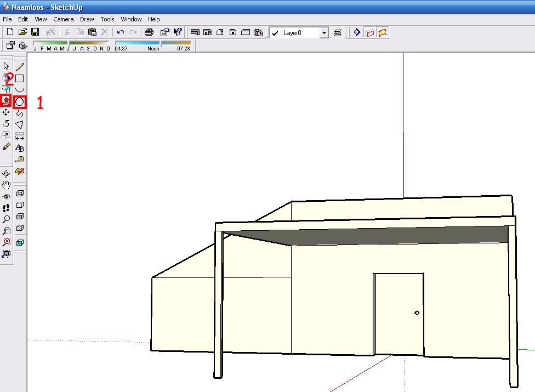This screenshot has width=535, height=392.
Task: Click the Paste clipboard icon
Action: (x=92, y=32)
